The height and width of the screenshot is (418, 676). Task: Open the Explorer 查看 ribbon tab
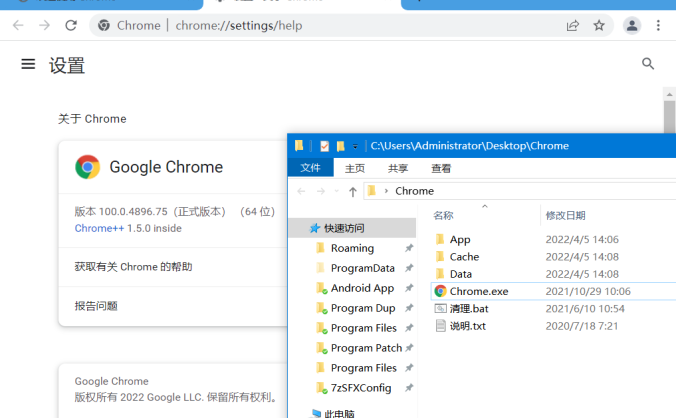[441, 168]
